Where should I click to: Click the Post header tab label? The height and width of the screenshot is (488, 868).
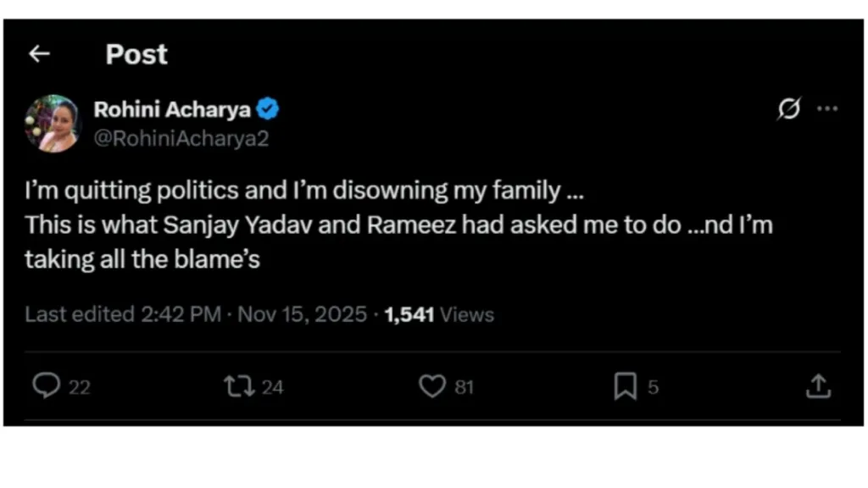tap(136, 54)
